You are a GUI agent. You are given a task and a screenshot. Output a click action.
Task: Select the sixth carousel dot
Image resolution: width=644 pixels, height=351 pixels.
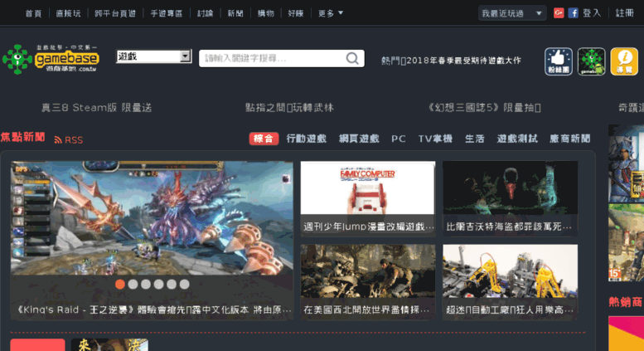coord(184,284)
